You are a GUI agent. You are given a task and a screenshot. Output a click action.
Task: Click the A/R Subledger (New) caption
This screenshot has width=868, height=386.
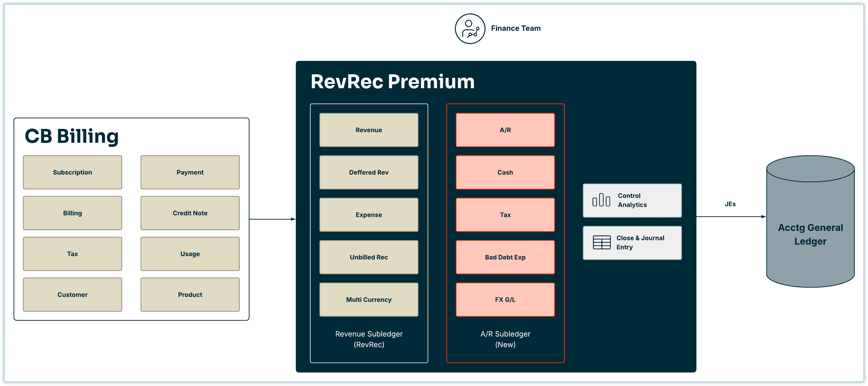click(x=505, y=339)
